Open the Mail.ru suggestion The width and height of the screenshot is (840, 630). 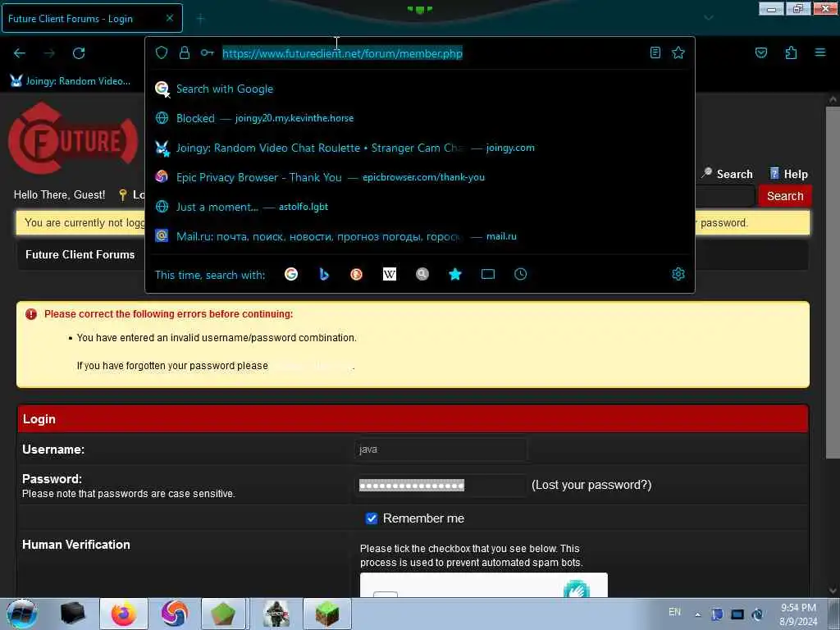coord(419,236)
